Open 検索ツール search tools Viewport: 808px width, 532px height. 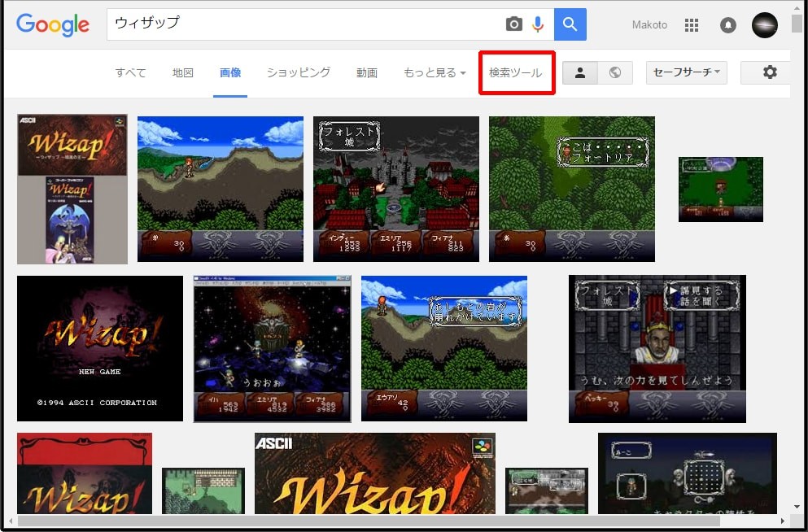point(516,72)
